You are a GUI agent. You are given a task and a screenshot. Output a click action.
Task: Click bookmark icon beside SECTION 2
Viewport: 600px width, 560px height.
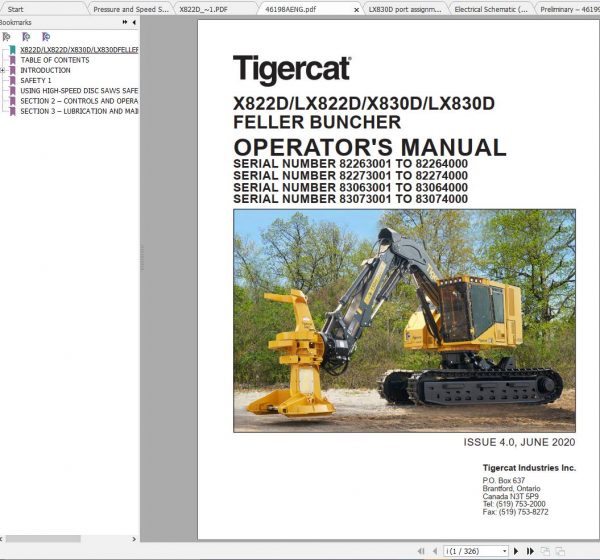[13, 101]
